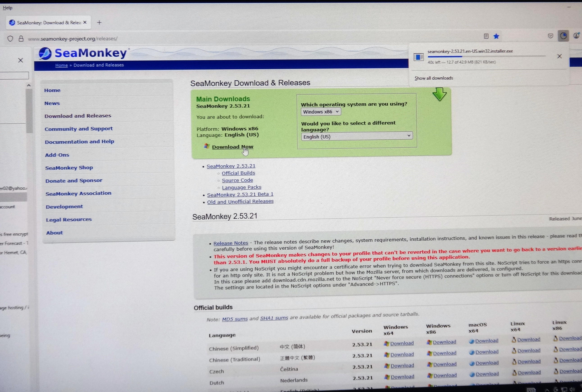Screen dimensions: 582x392
Task: Open Add-Ons navigation item
Action: point(57,155)
